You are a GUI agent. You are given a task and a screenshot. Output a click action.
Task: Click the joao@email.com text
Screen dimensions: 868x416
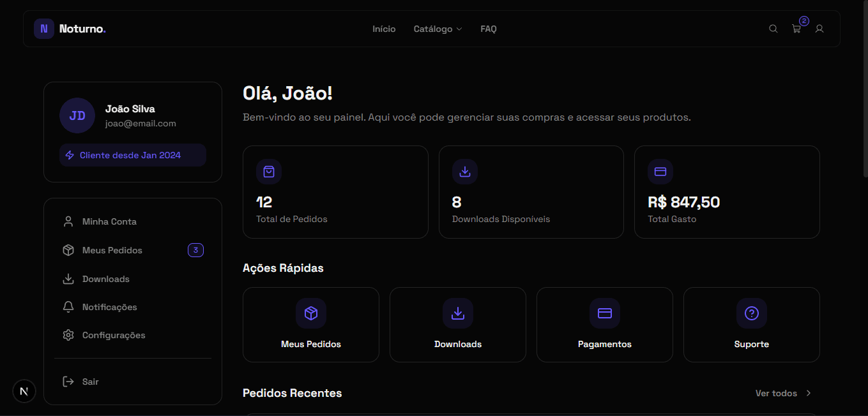tap(141, 123)
